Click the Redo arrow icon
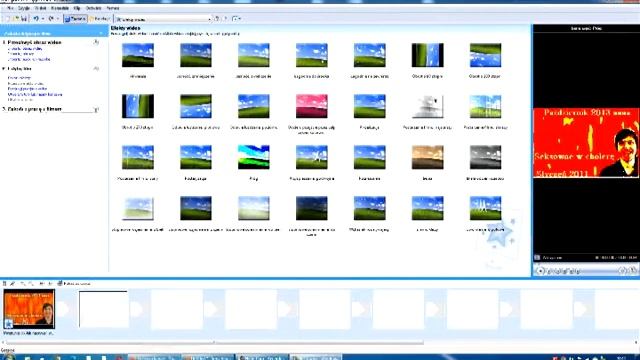The image size is (640, 360). coord(51,19)
